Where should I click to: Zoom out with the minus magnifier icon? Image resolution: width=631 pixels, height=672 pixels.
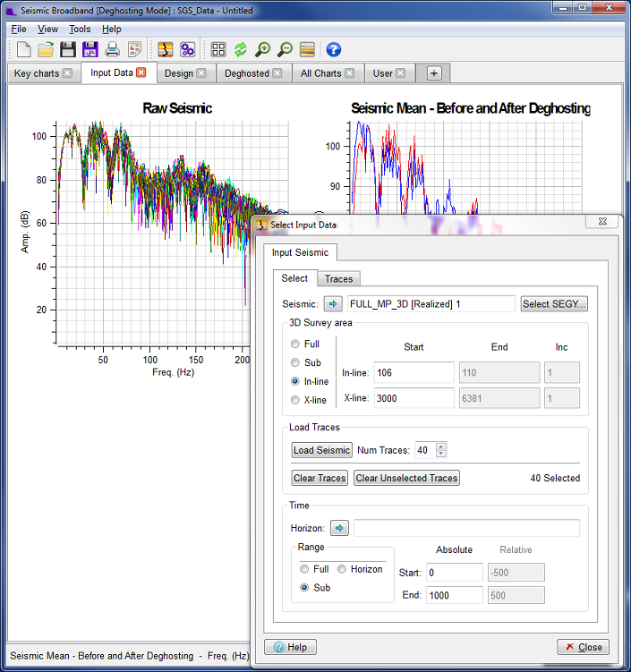point(285,49)
